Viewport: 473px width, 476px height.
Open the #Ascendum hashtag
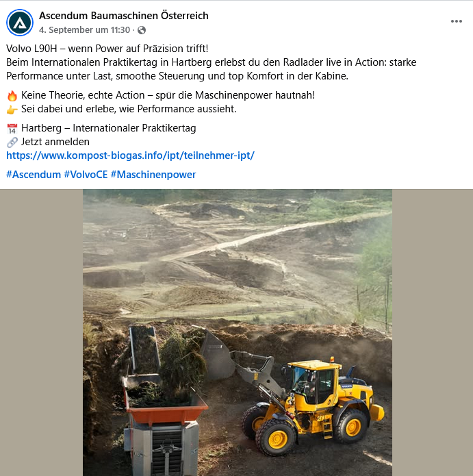[34, 175]
